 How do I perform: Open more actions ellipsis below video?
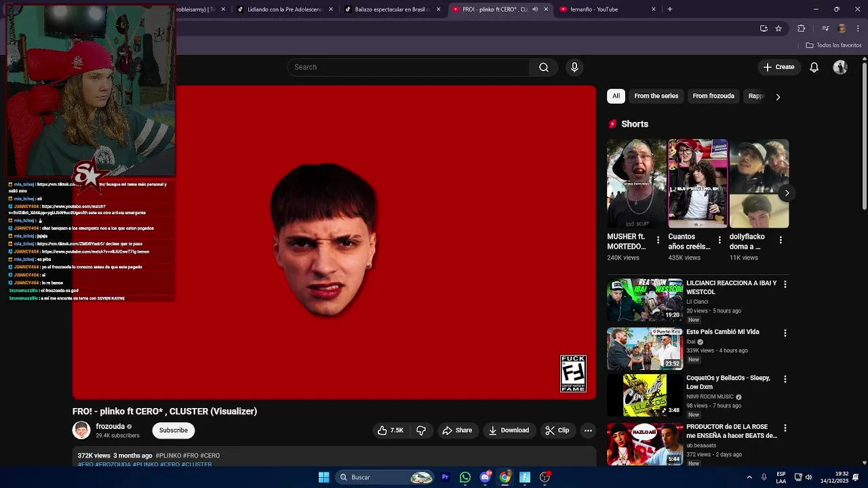pyautogui.click(x=588, y=430)
